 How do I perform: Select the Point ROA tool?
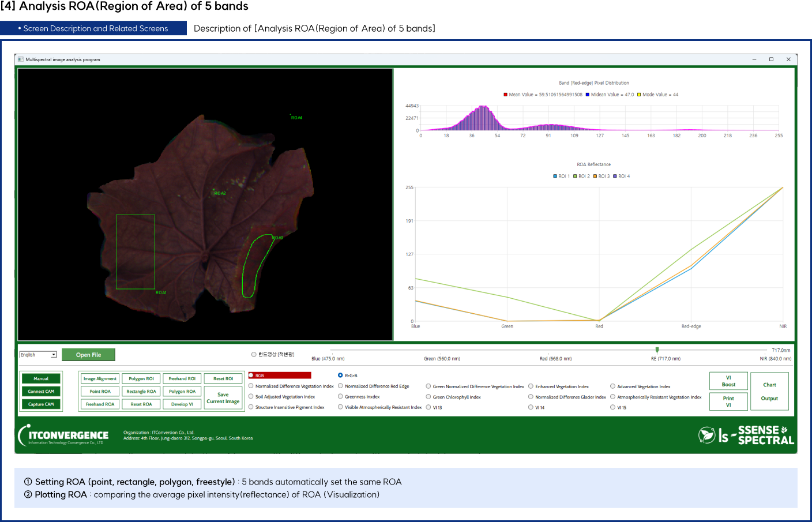100,392
